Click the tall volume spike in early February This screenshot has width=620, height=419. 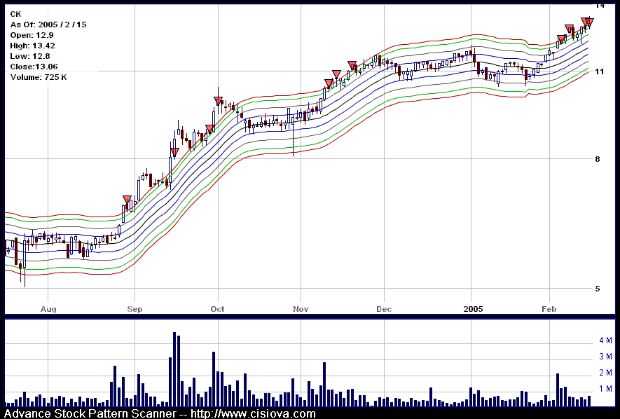click(558, 390)
